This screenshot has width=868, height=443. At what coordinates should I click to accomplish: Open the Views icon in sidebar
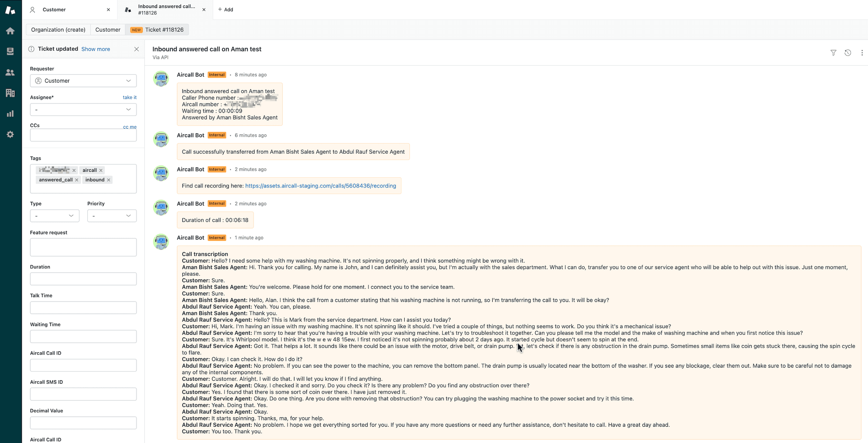point(10,52)
